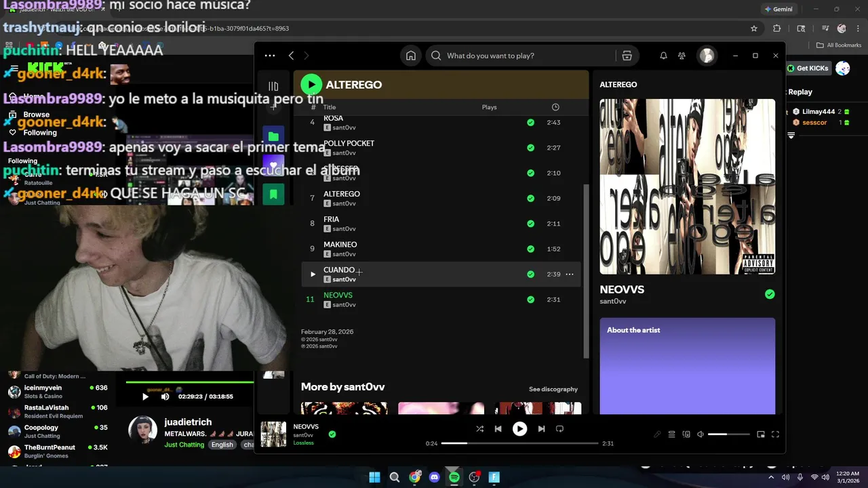This screenshot has width=868, height=488.
Task: Click the Lossless label in the player bar
Action: click(303, 443)
